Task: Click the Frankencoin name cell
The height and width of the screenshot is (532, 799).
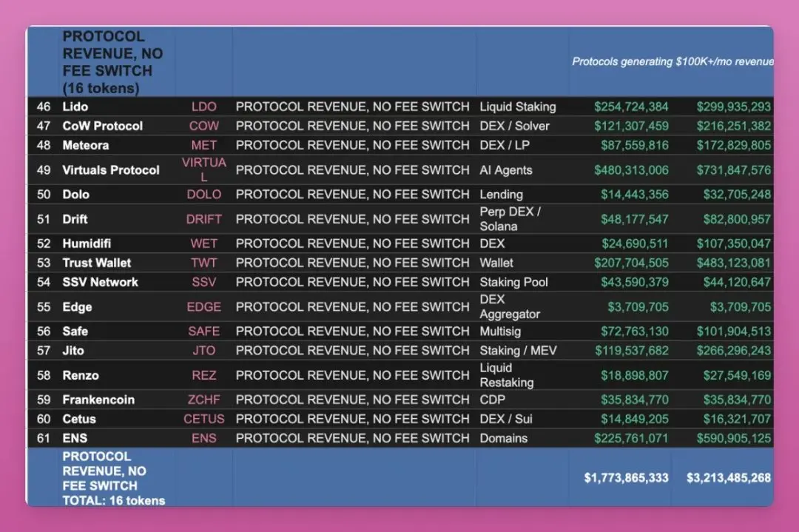Action: point(98,400)
